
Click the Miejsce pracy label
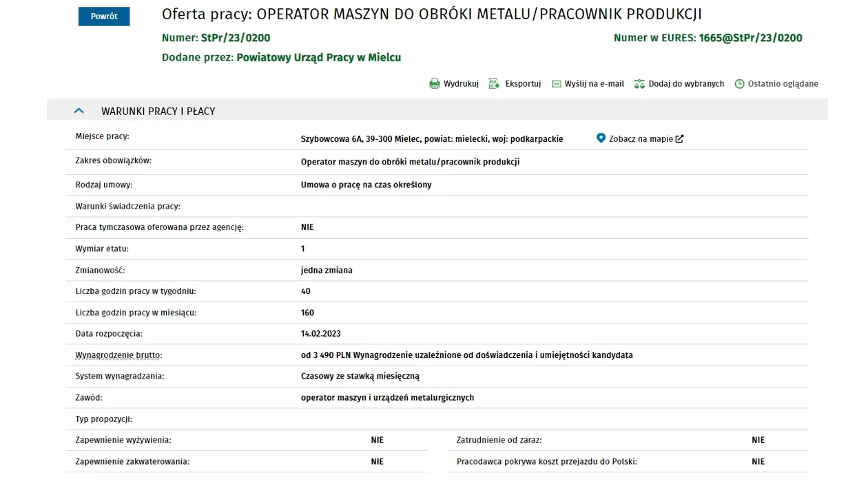pos(103,136)
